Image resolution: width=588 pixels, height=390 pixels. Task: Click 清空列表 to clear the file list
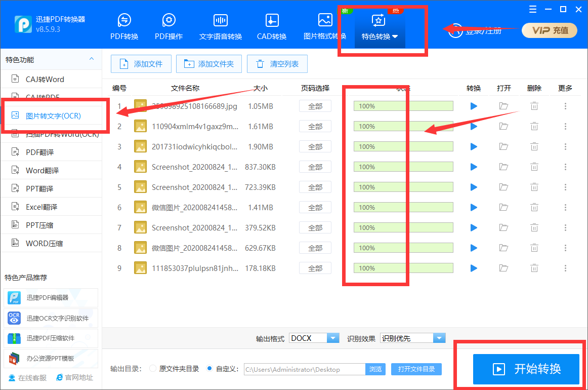(x=277, y=64)
